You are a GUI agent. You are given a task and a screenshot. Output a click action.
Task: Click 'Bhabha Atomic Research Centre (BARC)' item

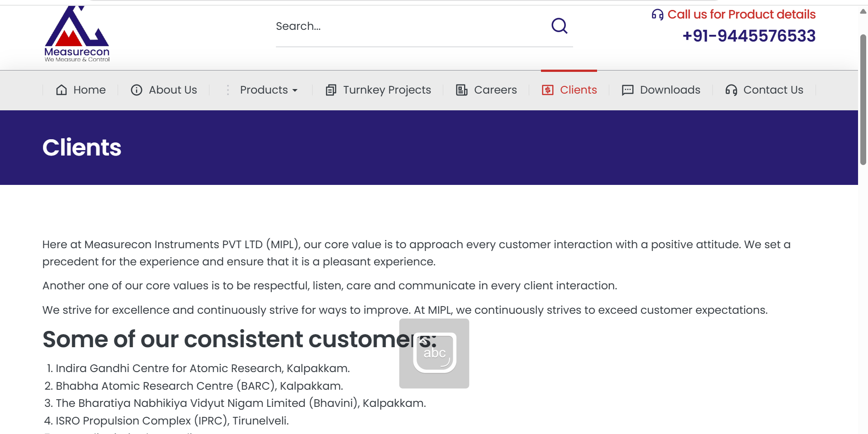(x=199, y=386)
